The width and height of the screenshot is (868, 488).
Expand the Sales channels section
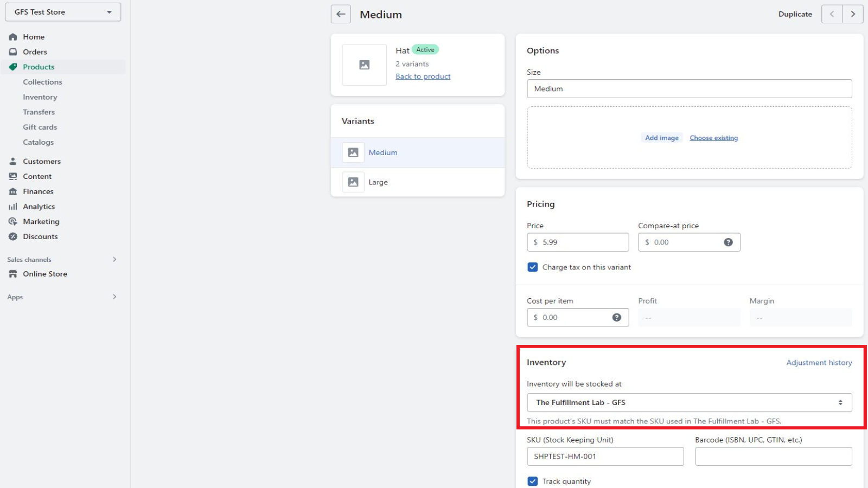(x=114, y=259)
